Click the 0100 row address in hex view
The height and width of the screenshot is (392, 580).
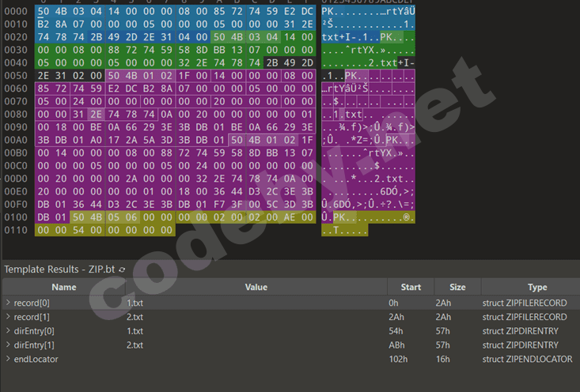[16, 217]
